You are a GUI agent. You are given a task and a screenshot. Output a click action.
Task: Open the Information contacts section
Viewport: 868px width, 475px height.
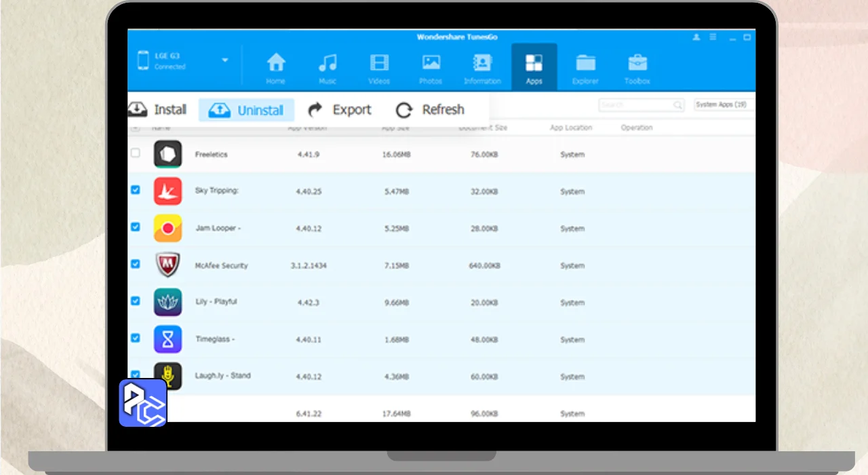(x=482, y=68)
